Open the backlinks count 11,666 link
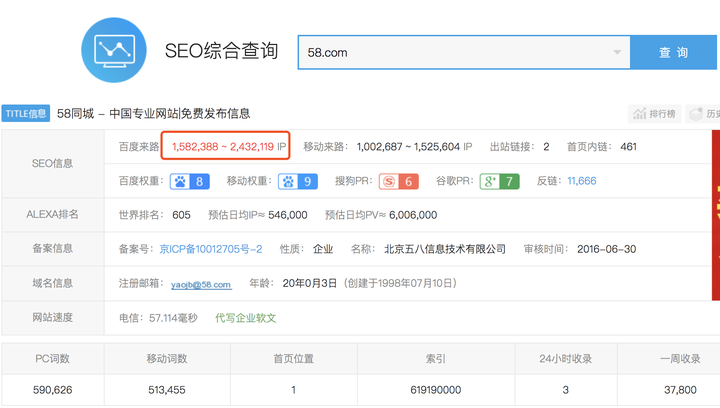This screenshot has height=408, width=720. 582,181
